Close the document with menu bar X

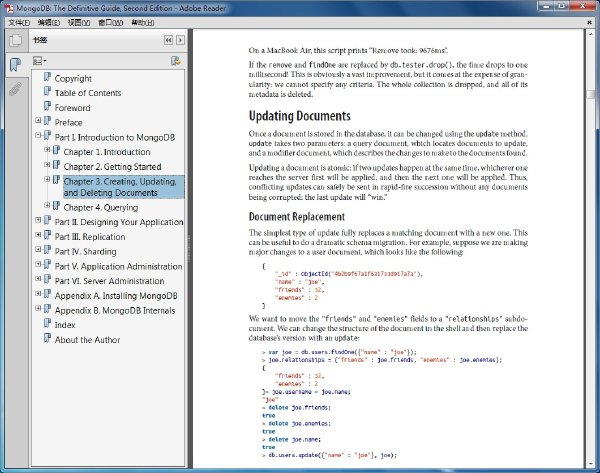click(589, 23)
